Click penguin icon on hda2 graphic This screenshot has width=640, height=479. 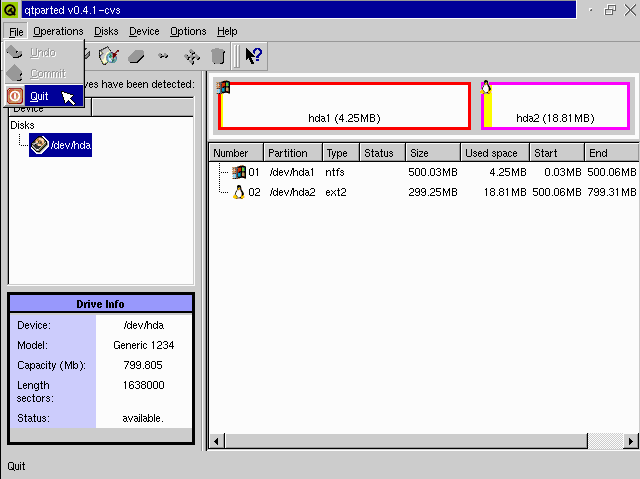point(486,87)
